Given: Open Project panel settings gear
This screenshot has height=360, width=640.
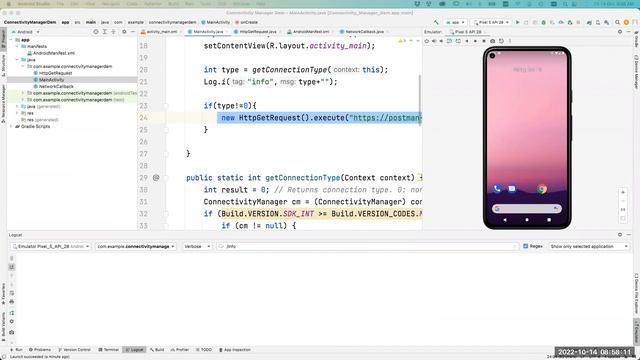Looking at the screenshot, I should pyautogui.click(x=124, y=31).
